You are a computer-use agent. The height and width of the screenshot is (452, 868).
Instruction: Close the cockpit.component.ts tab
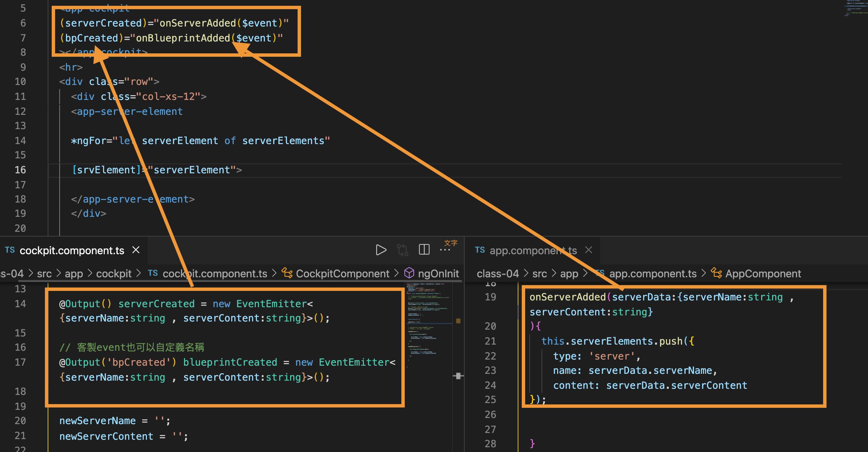coord(136,250)
